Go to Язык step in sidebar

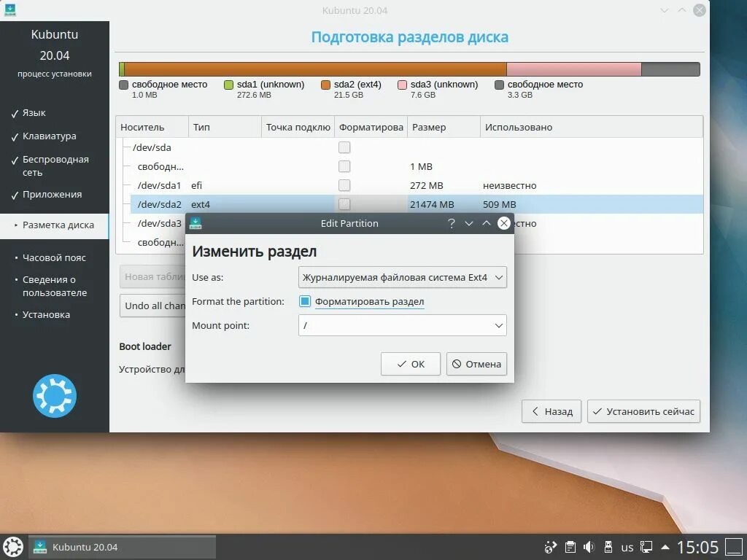pyautogui.click(x=34, y=113)
